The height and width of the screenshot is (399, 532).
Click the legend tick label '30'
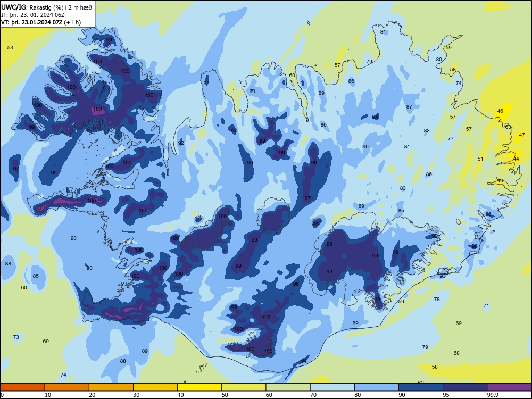coord(136,395)
